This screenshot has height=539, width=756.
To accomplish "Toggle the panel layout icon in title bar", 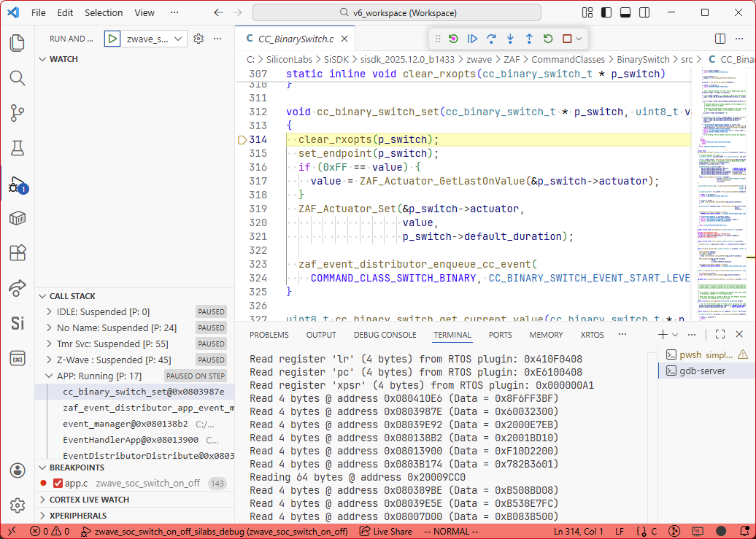I will (624, 12).
